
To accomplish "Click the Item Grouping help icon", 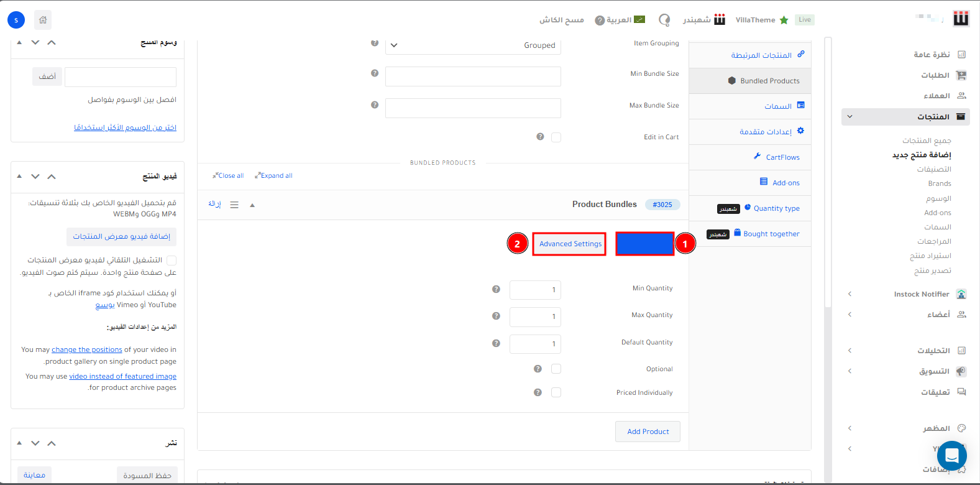I will pos(375,43).
